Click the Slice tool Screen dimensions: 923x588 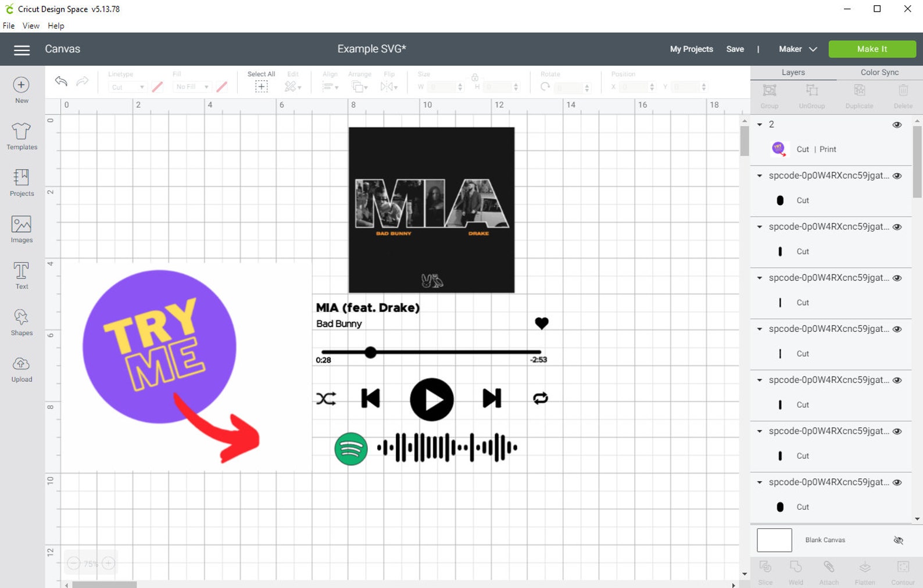(765, 567)
